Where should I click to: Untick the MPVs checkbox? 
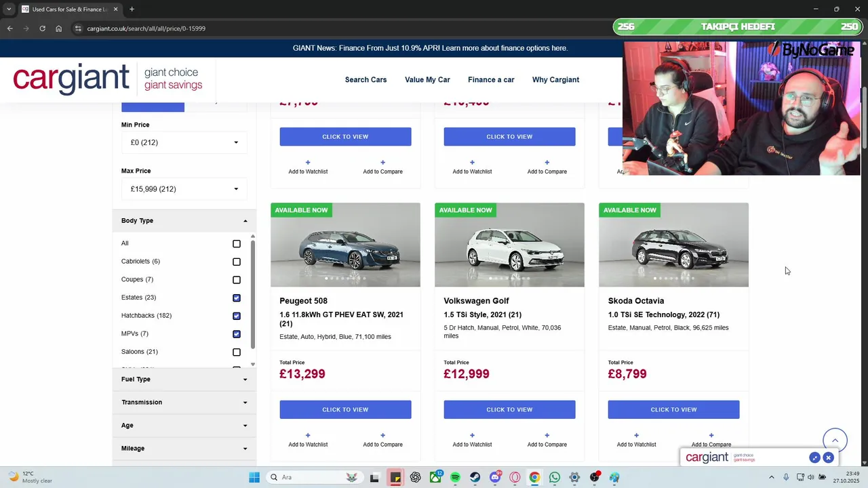coord(237,334)
